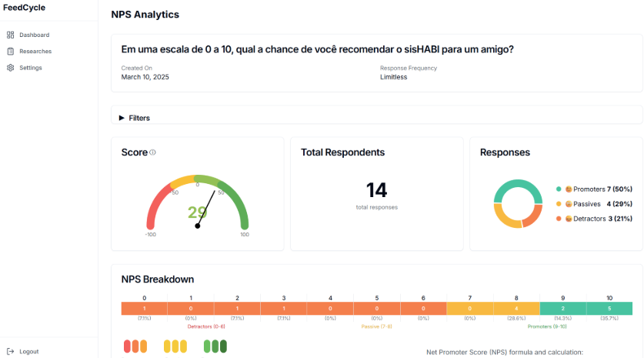Screen dimensions: 644x358
Task: Click the Logout link
Action: pos(22,351)
